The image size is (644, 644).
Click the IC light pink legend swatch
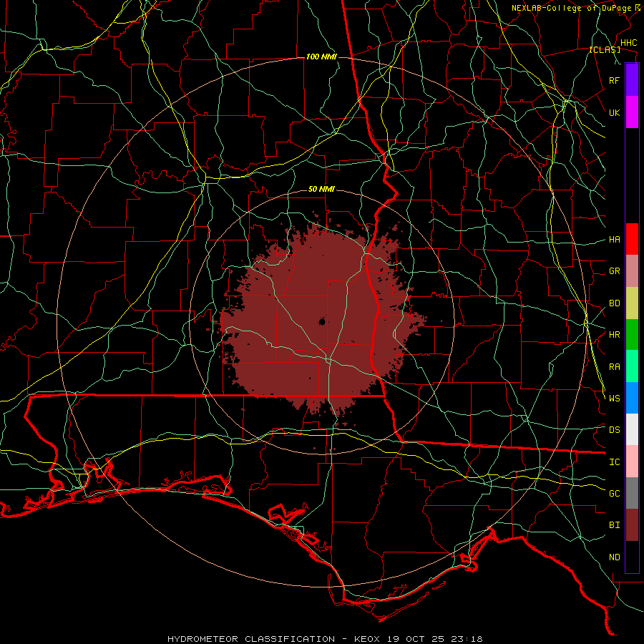click(632, 462)
